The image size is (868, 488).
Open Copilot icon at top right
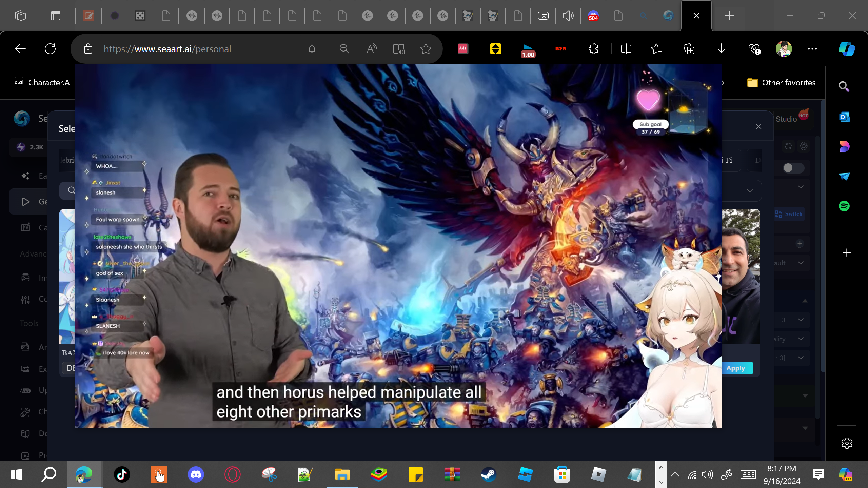[x=847, y=49]
